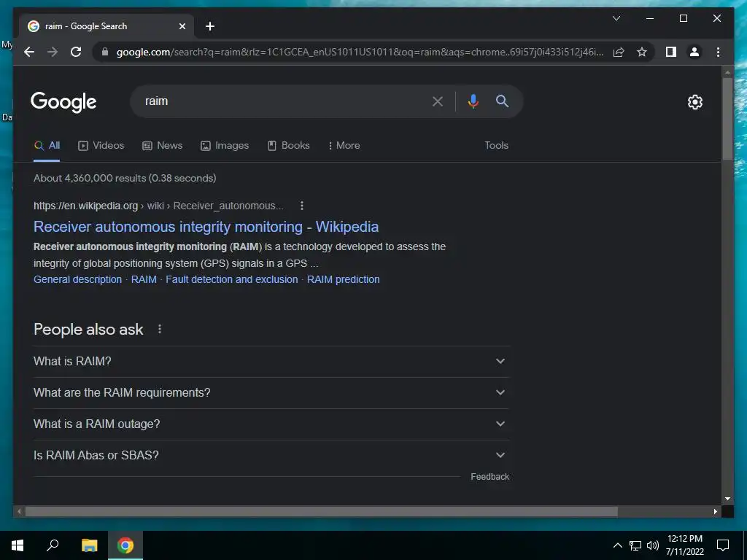Close the raim - Google Search tab
The width and height of the screenshot is (747, 560).
[182, 26]
